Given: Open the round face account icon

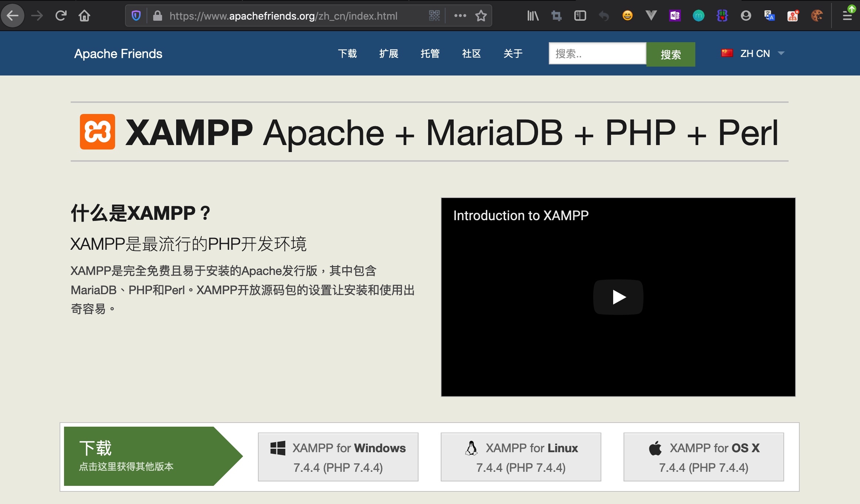Looking at the screenshot, I should tap(746, 16).
